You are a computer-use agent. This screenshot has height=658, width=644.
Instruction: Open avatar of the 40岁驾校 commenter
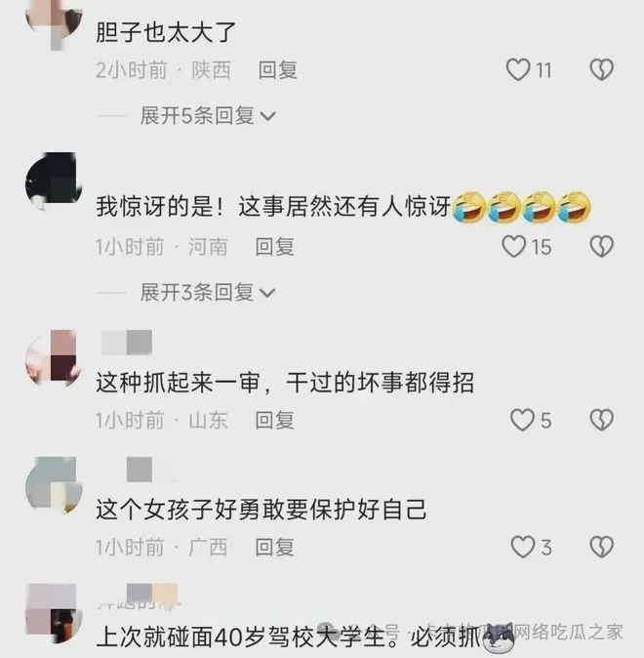pos(54,613)
